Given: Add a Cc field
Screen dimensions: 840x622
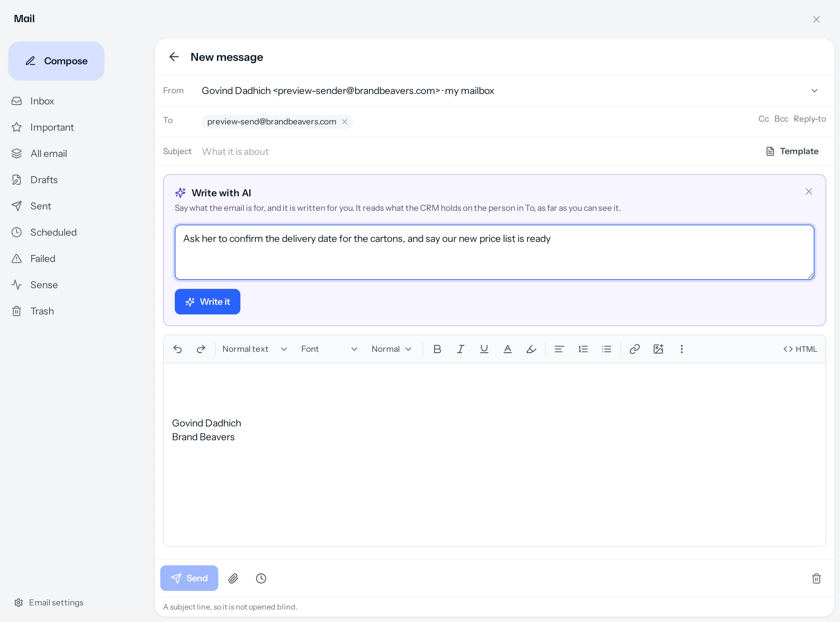Looking at the screenshot, I should pyautogui.click(x=764, y=119).
